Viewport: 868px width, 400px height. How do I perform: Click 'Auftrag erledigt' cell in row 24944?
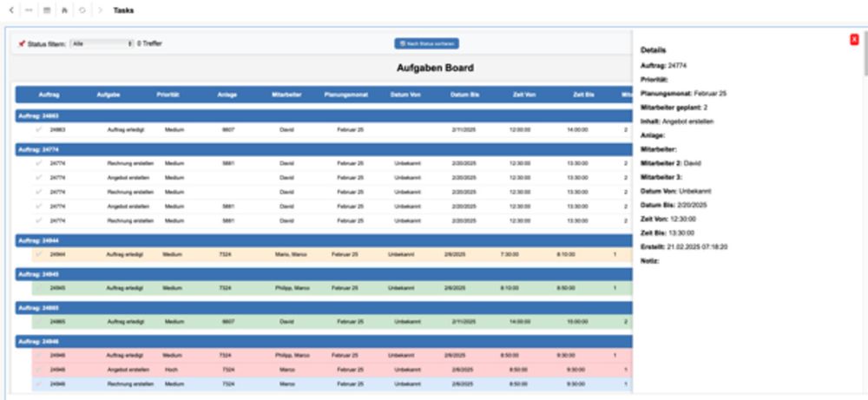coord(124,254)
